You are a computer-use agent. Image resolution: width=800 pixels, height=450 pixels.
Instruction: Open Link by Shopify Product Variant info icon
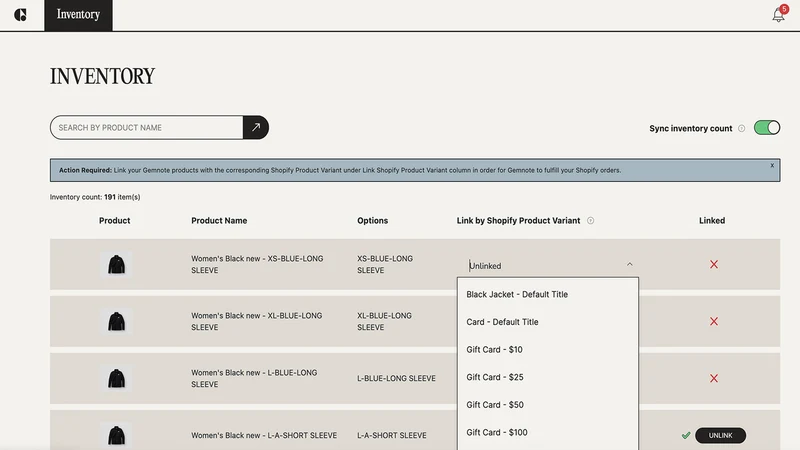coord(590,220)
